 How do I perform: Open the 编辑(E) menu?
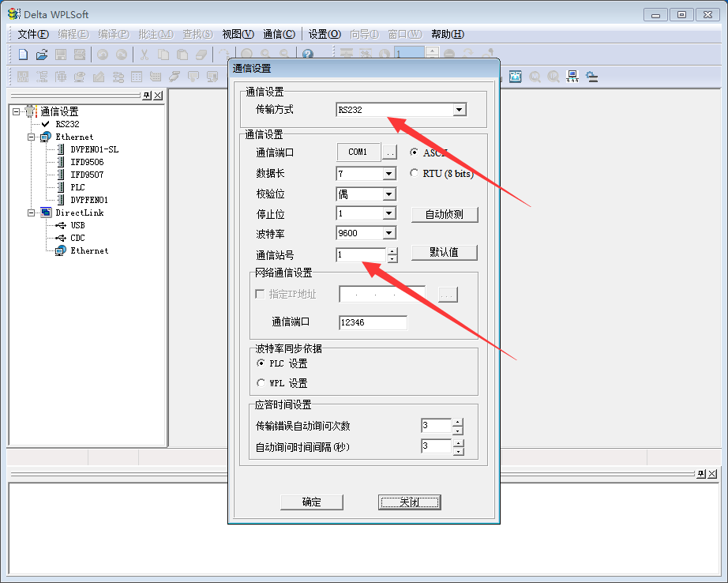[73, 34]
